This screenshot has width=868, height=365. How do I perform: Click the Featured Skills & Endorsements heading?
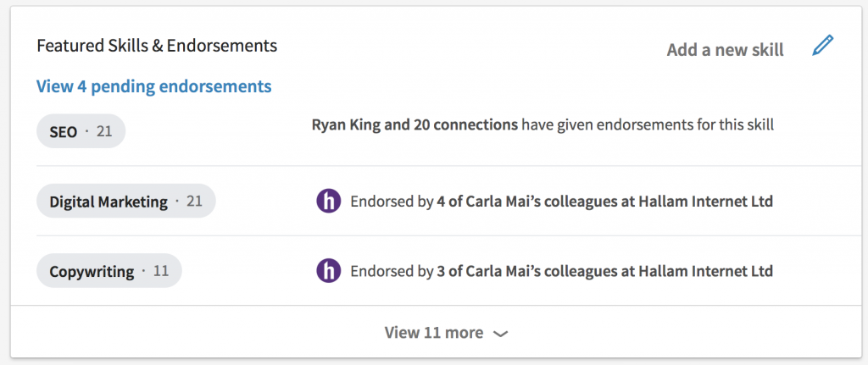point(157,45)
